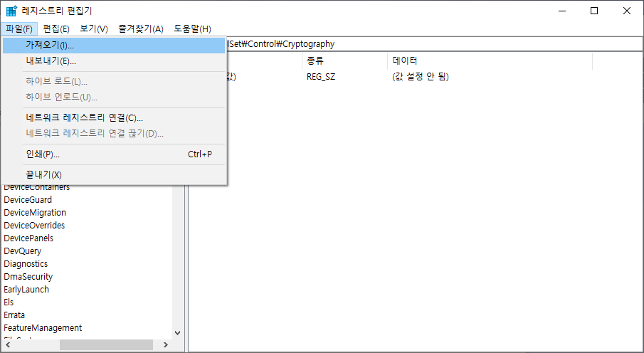
Task: Maximize the Registry Editor window
Action: coord(594,11)
